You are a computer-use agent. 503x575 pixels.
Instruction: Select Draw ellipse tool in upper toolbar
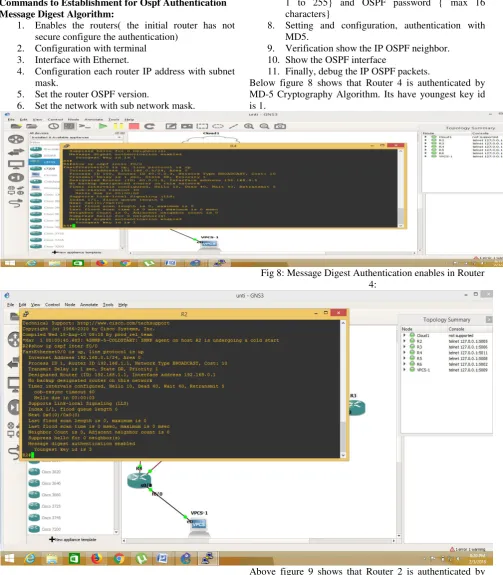tap(218, 126)
